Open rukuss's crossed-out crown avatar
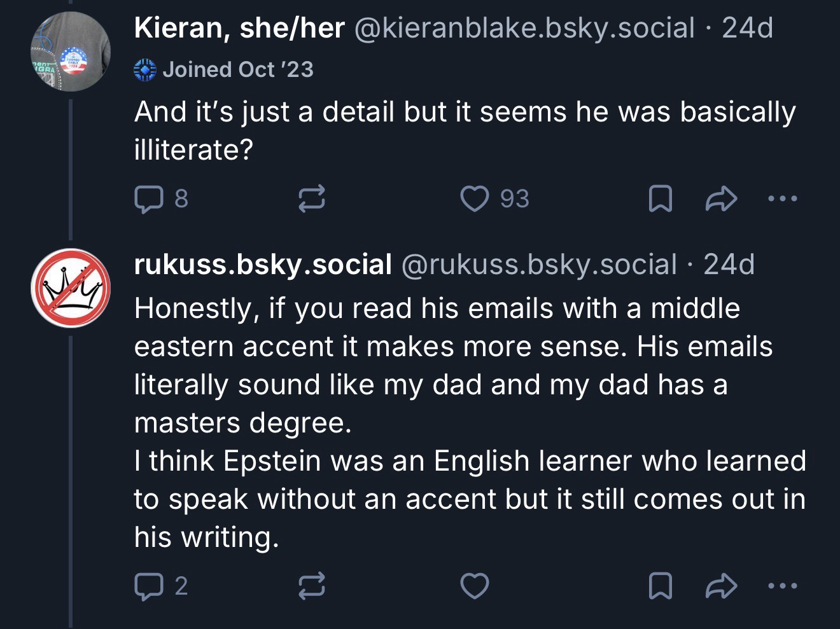 (71, 288)
